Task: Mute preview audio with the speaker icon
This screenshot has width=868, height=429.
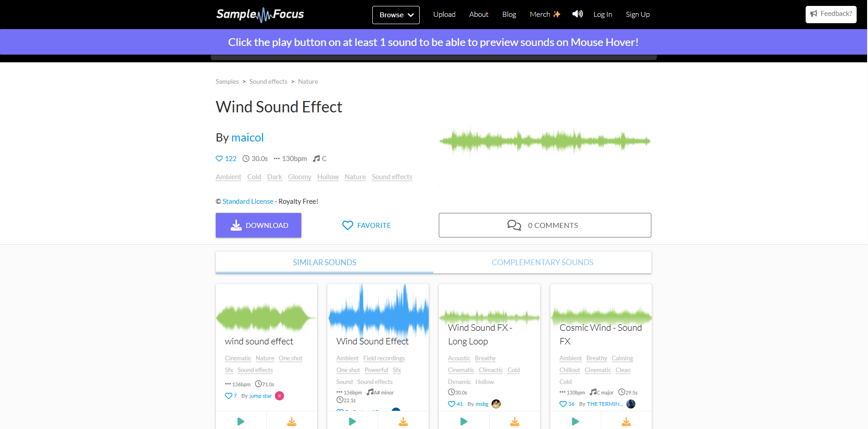Action: [577, 14]
